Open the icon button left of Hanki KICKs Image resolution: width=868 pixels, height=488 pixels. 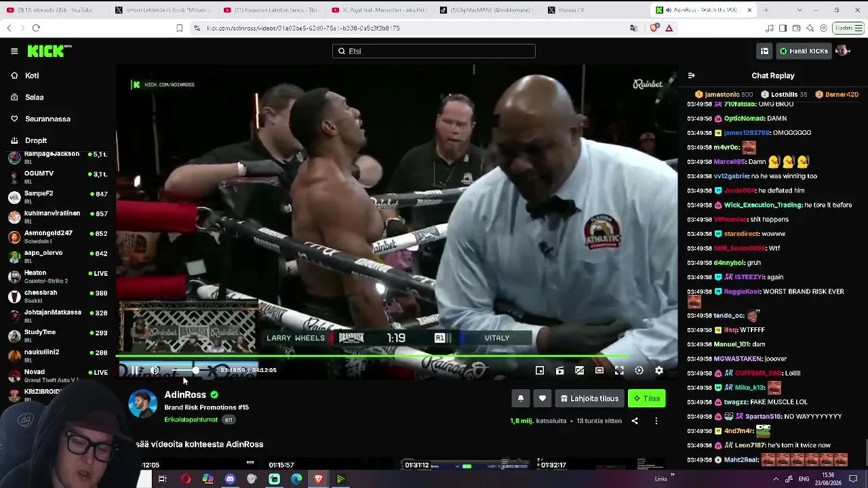click(x=764, y=51)
